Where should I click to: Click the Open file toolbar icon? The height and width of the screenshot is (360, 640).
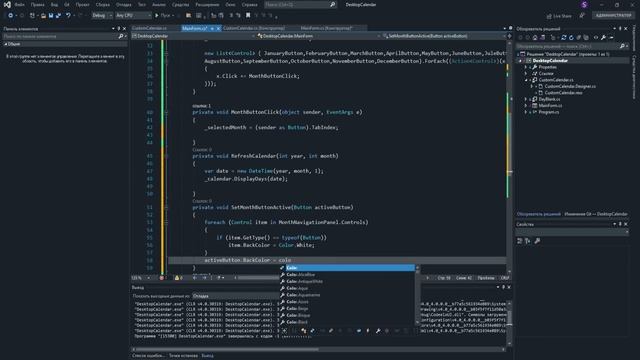(x=43, y=16)
